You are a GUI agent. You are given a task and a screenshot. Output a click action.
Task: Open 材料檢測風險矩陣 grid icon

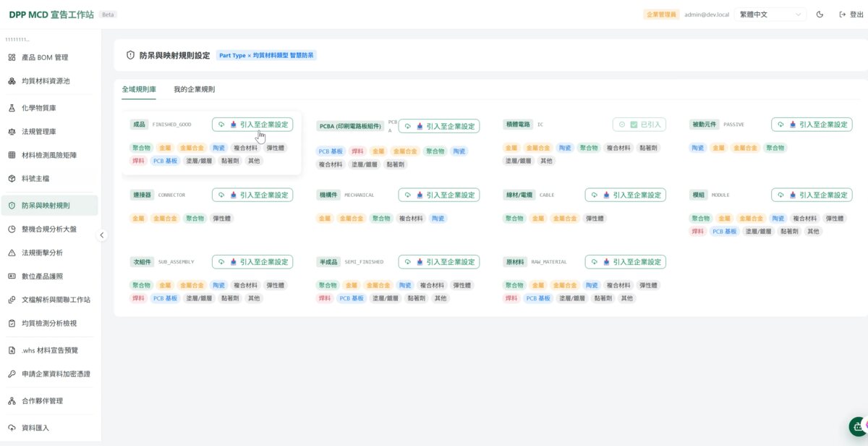pos(12,155)
